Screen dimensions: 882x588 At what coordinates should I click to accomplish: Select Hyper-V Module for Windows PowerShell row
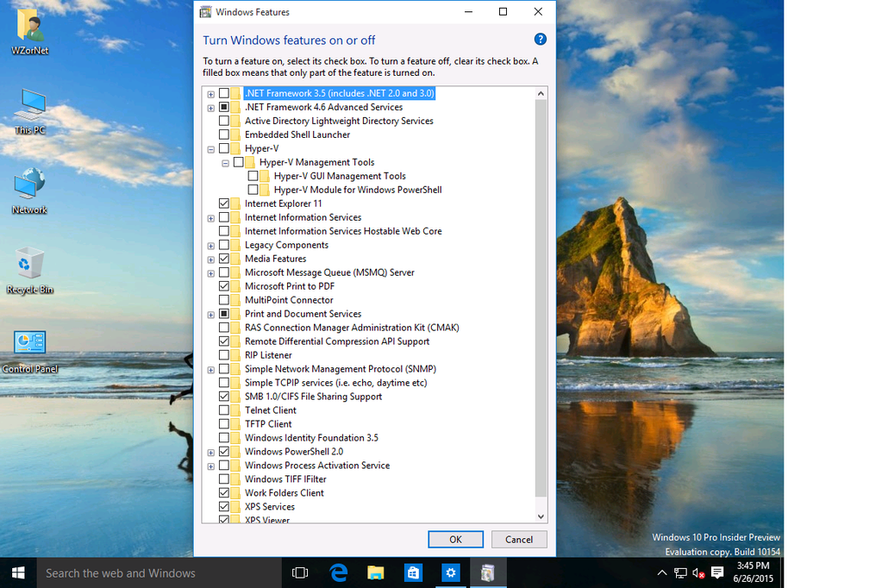click(x=358, y=191)
